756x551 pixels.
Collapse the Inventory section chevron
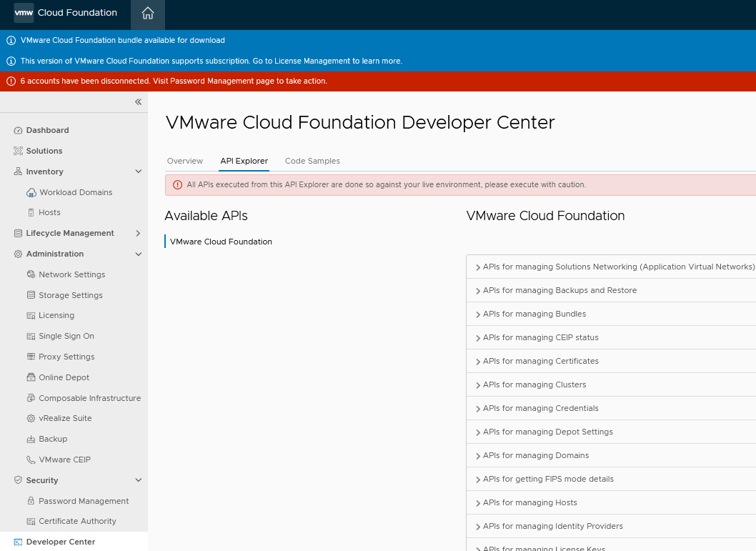click(x=139, y=172)
